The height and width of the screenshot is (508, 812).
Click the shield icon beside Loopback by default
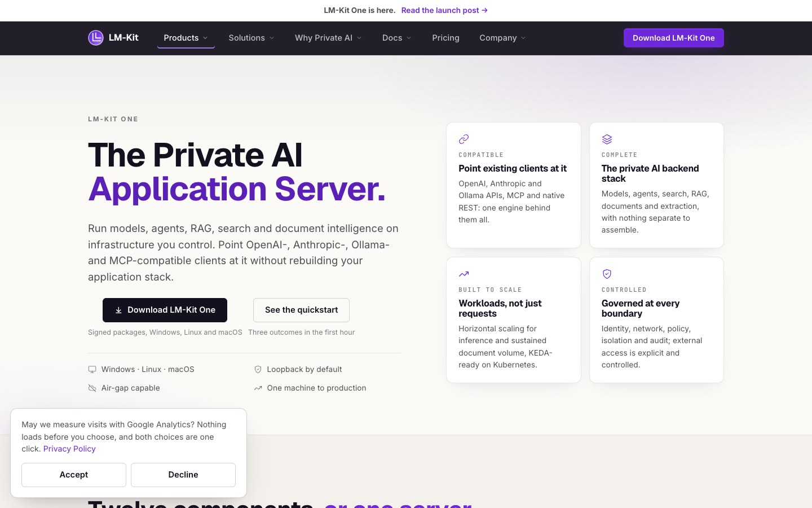(x=258, y=370)
